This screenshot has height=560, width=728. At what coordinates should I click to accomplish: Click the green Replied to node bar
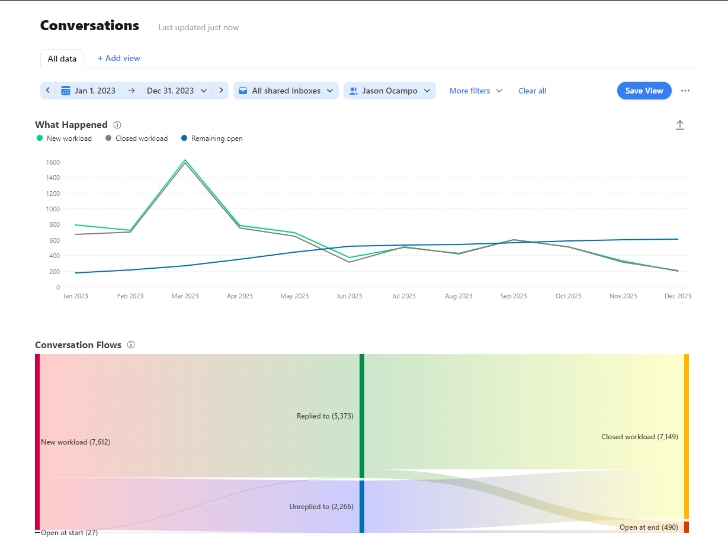click(362, 416)
